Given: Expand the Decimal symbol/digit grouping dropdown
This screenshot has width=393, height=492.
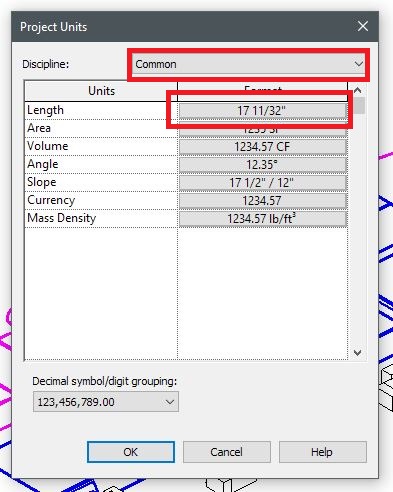Looking at the screenshot, I should [x=106, y=402].
